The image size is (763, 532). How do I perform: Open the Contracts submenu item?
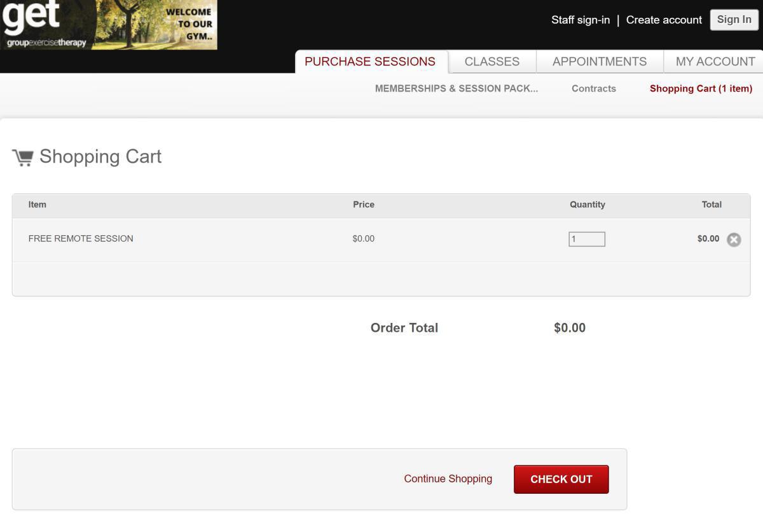(594, 88)
